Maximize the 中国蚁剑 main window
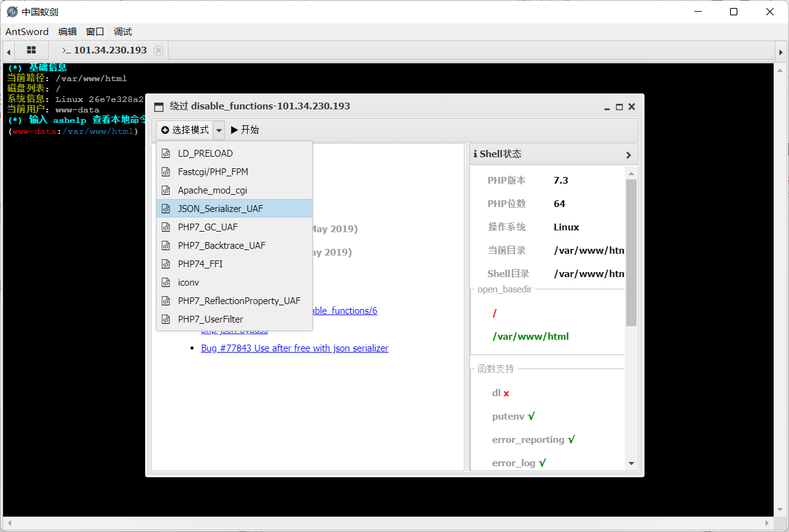The width and height of the screenshot is (789, 532). pyautogui.click(x=734, y=12)
